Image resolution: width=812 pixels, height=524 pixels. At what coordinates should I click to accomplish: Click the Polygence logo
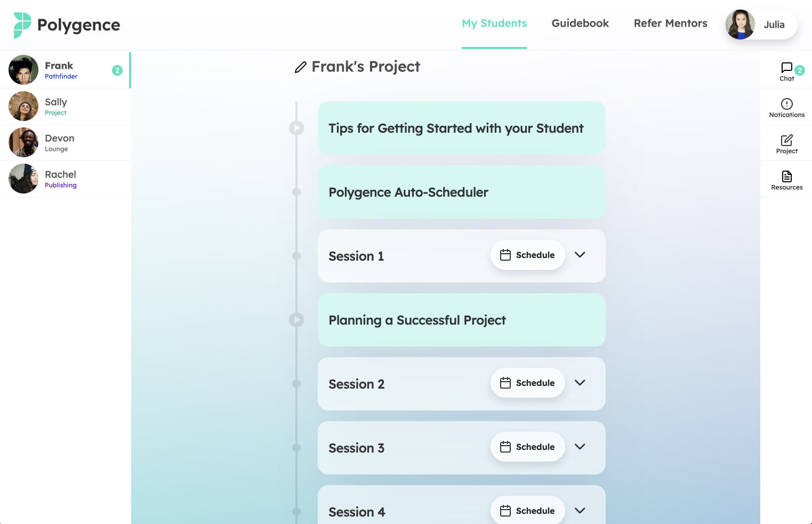tap(67, 25)
